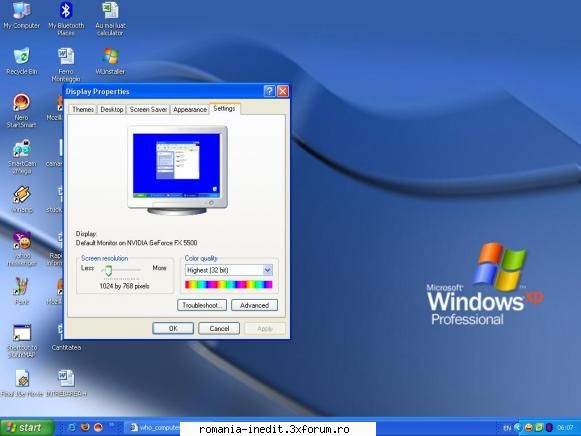Open the Desktop tab
Viewport: 581px width, 436px height.
pos(112,109)
